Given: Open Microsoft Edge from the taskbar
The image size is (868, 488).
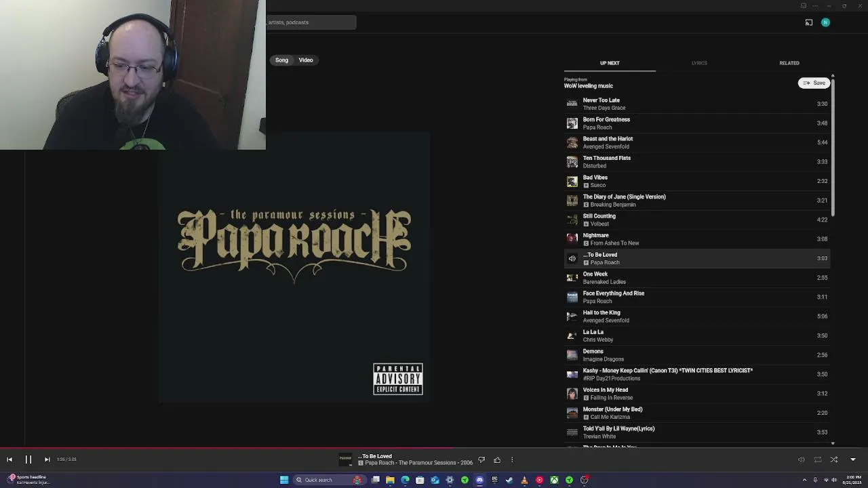Looking at the screenshot, I should pos(405,480).
